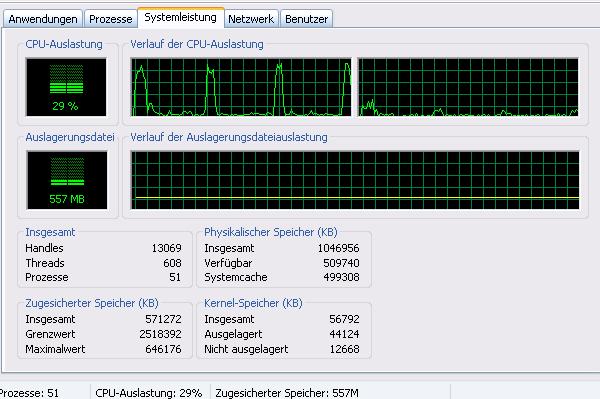Select the Handles value 13069
The image size is (600, 399).
(166, 248)
